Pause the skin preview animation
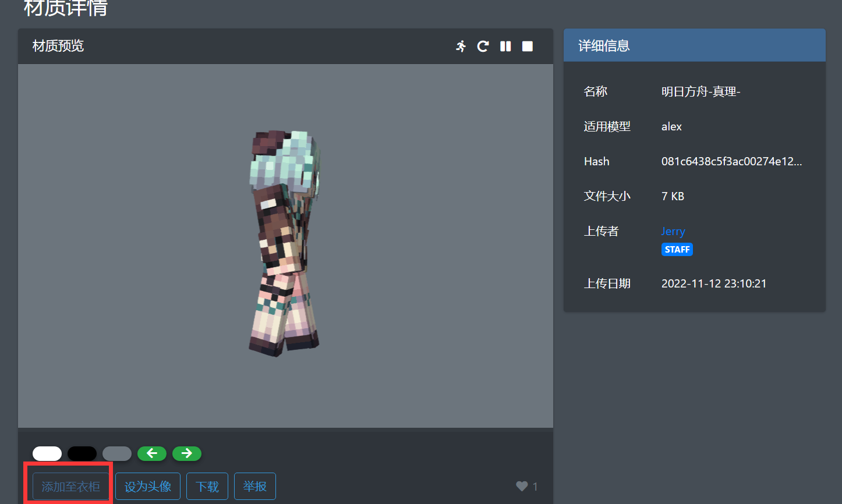 pos(505,47)
